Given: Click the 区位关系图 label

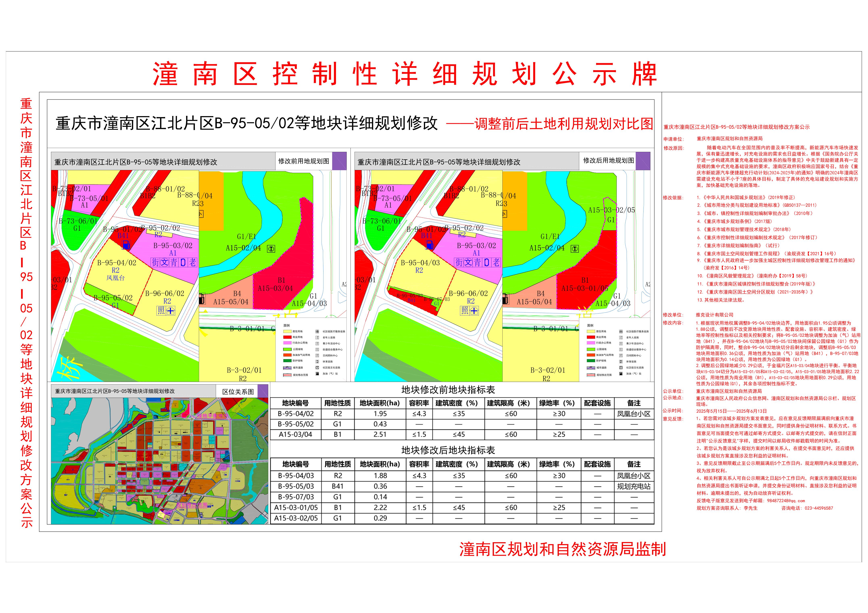Looking at the screenshot, I should [238, 392].
